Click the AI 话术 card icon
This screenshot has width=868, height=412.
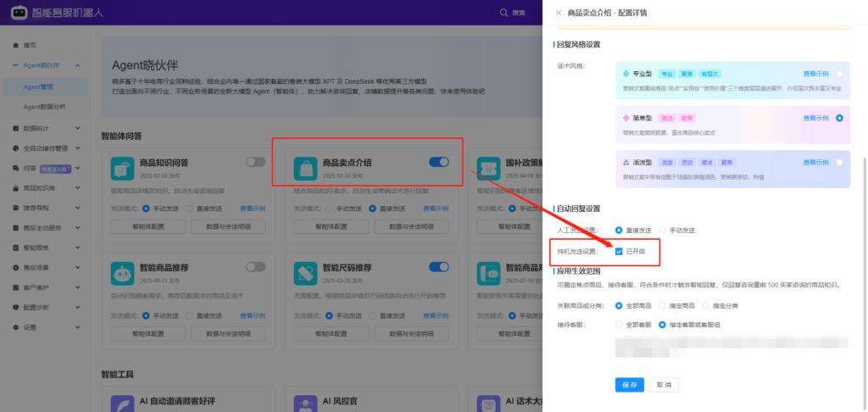pyautogui.click(x=488, y=405)
